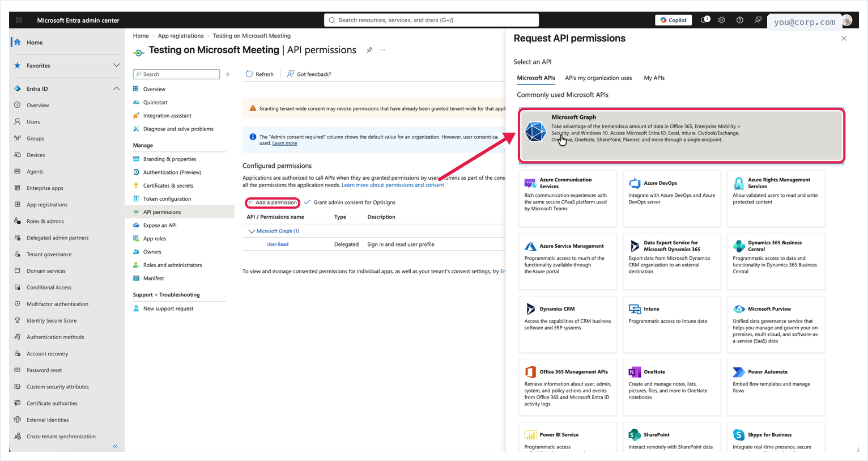Switch to APIs my organization uses tab
868x461 pixels.
click(x=598, y=78)
